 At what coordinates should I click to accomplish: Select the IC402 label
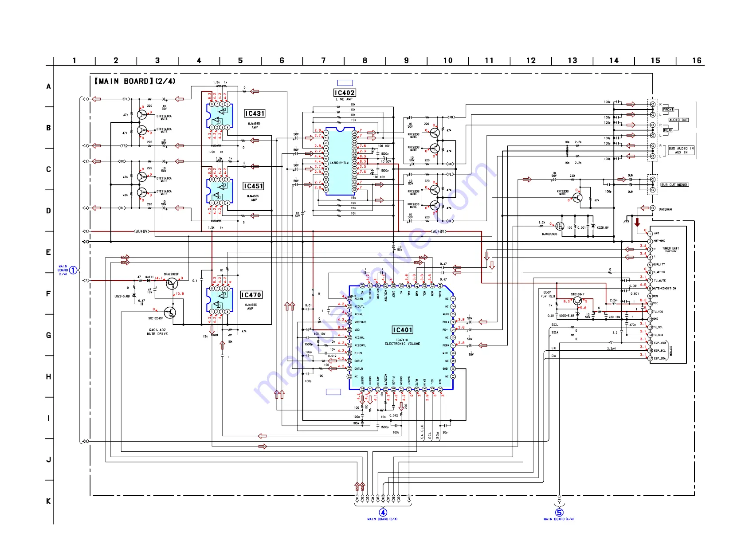(x=345, y=93)
